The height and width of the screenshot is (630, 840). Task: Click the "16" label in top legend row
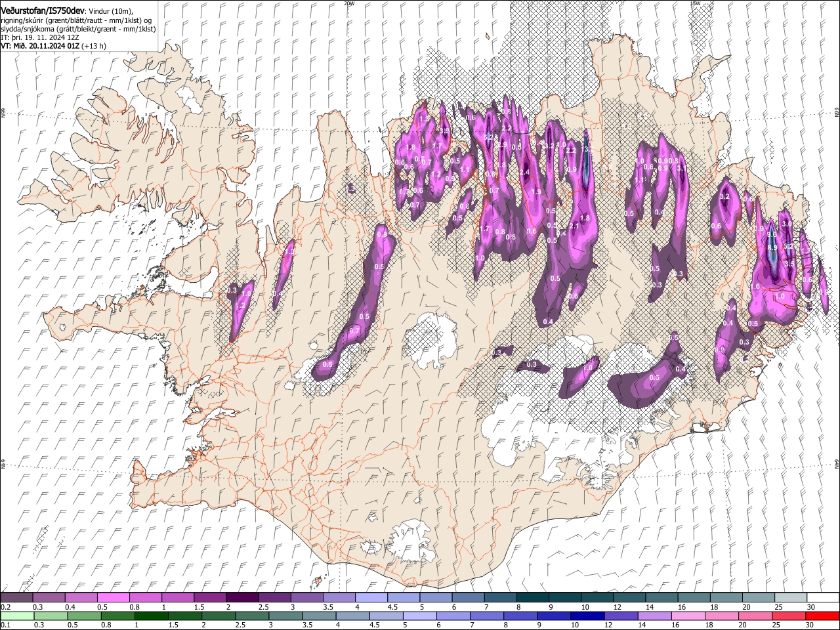tap(682, 607)
